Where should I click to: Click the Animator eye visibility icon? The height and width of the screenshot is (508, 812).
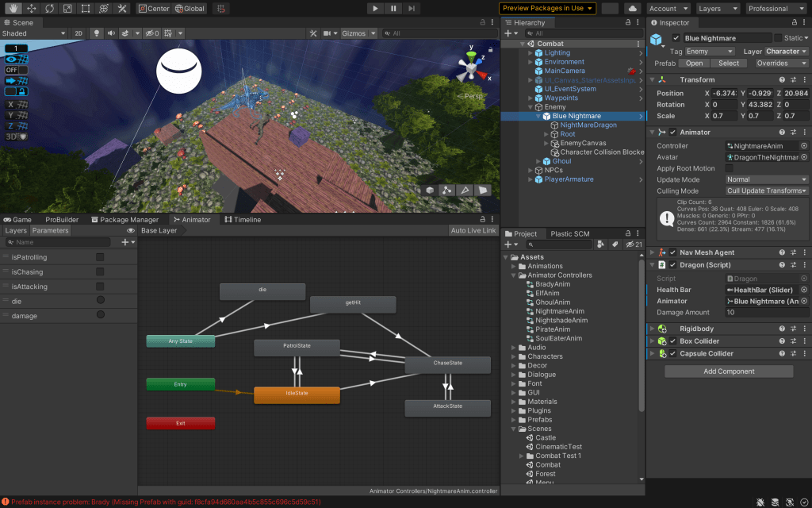(x=131, y=231)
